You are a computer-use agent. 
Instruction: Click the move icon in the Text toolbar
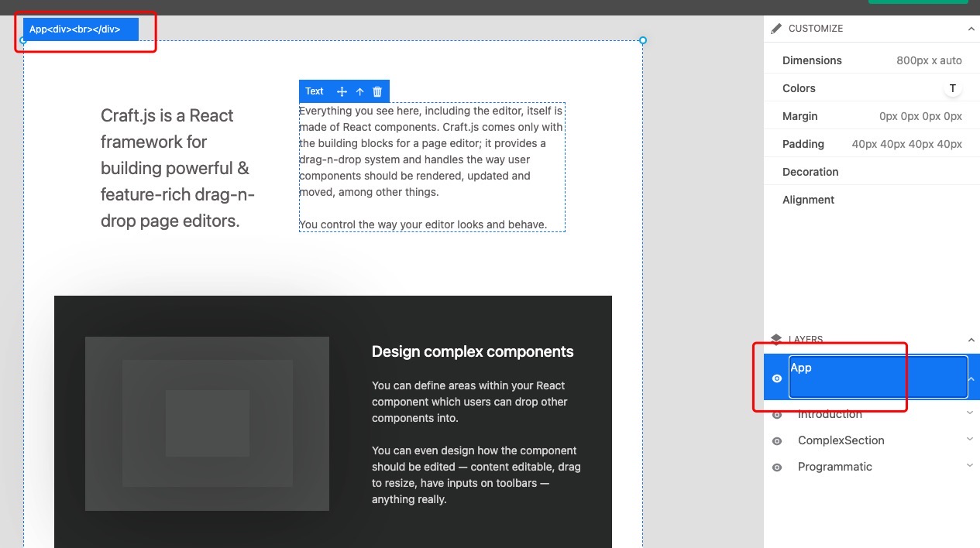tap(342, 91)
